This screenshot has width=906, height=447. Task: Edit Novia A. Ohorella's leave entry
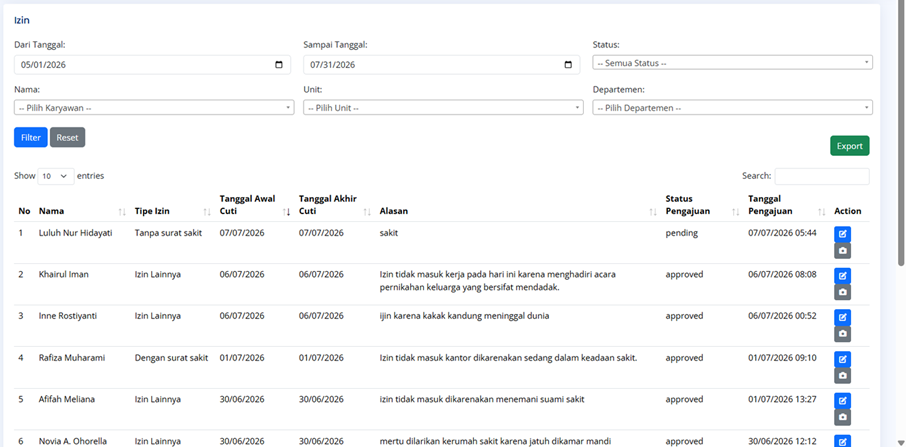point(842,442)
